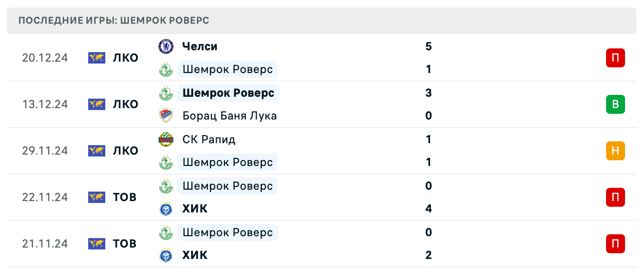The height and width of the screenshot is (276, 644).
Task: Select the Shamrock Rovers crest next to Chelsea
Action: tap(166, 69)
